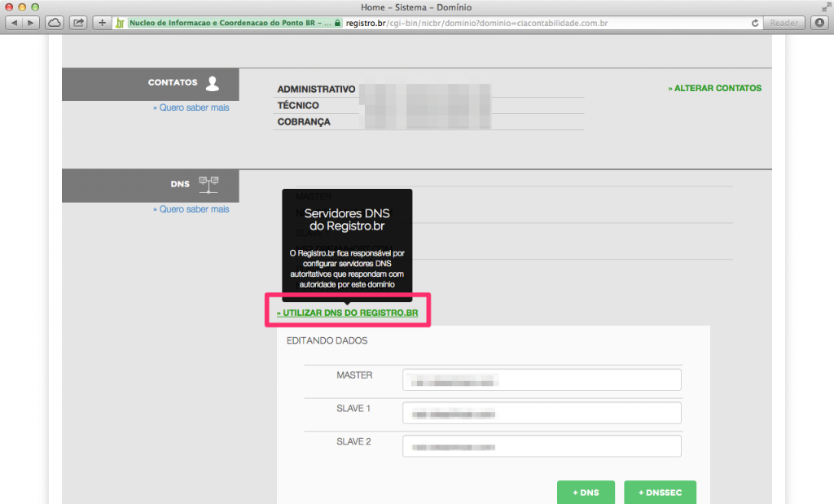Click the network icon beside DNS
Viewport: 834px width, 504px height.
[208, 185]
